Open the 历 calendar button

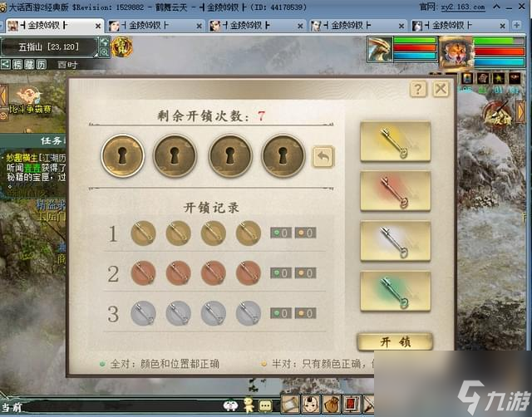coord(41,64)
